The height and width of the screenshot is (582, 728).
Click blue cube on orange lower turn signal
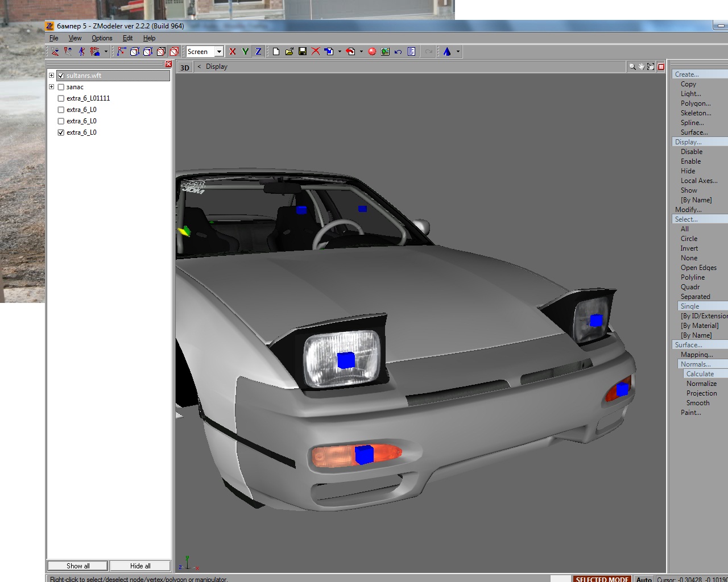[364, 455]
